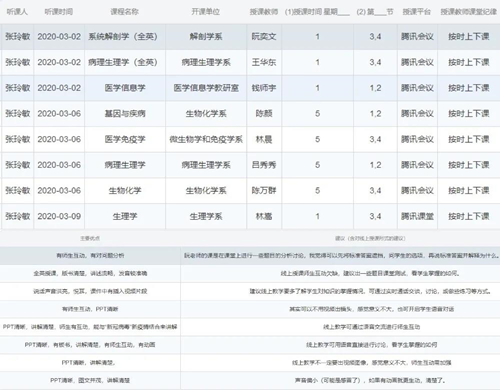Click the 听课人 column header

point(17,12)
